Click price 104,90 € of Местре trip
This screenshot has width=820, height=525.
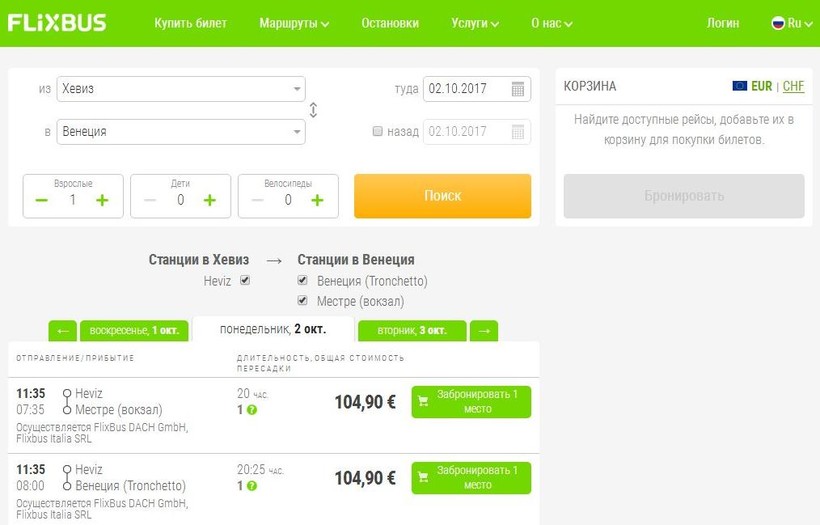[x=365, y=402]
